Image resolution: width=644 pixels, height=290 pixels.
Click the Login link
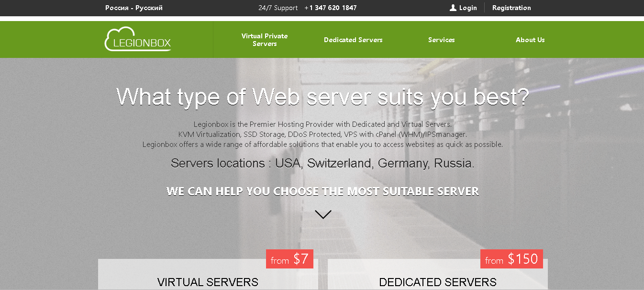(x=468, y=8)
